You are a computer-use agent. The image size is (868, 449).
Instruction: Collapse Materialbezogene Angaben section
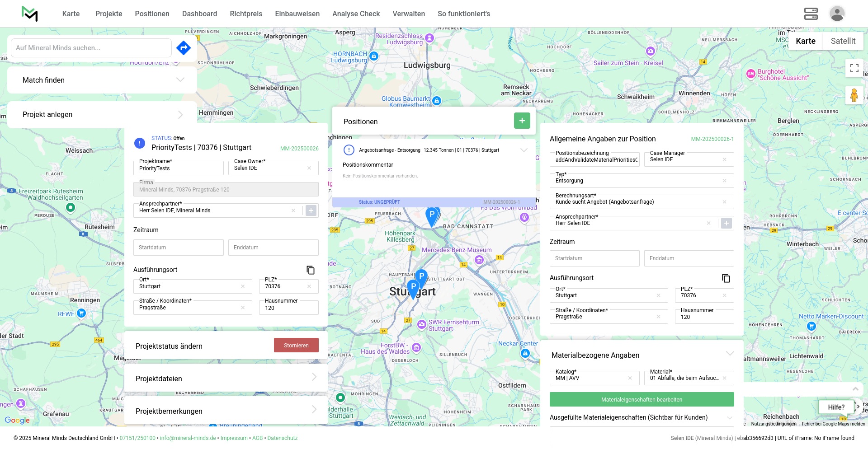pos(730,354)
